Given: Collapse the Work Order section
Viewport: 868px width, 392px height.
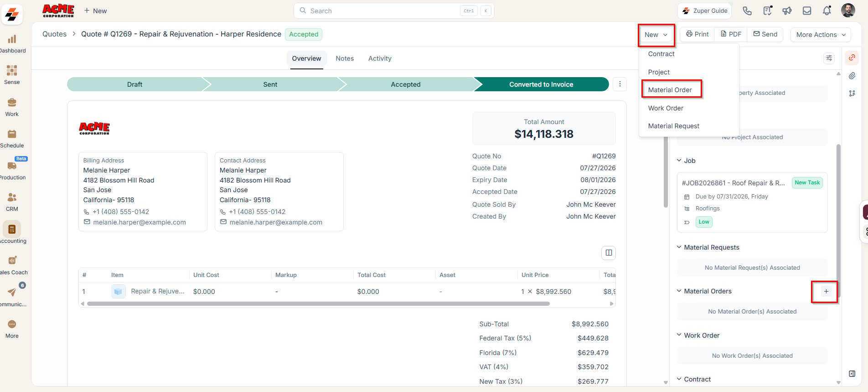Looking at the screenshot, I should pyautogui.click(x=679, y=335).
